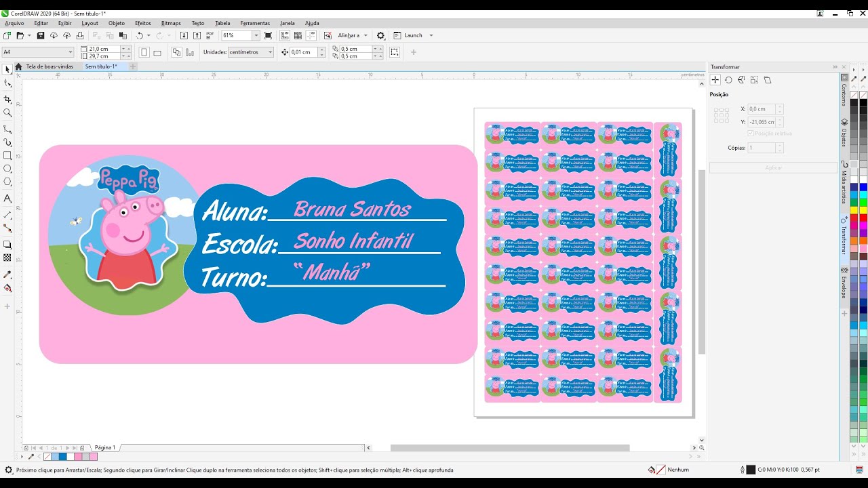Select the Freehand curve tool
Image resolution: width=868 pixels, height=488 pixels.
tap(7, 128)
